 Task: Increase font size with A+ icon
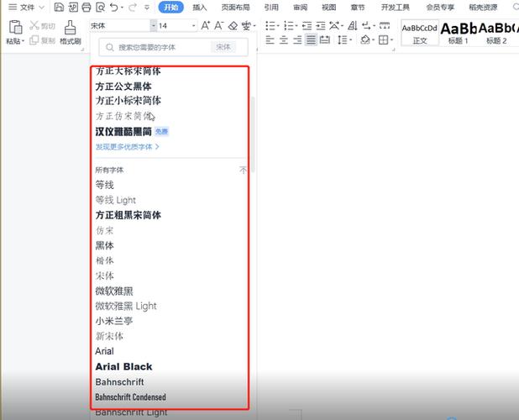coord(205,25)
